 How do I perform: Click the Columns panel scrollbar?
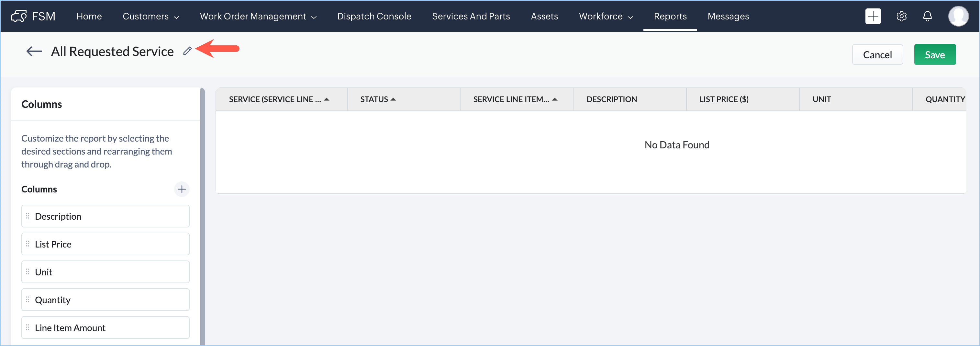(x=202, y=217)
